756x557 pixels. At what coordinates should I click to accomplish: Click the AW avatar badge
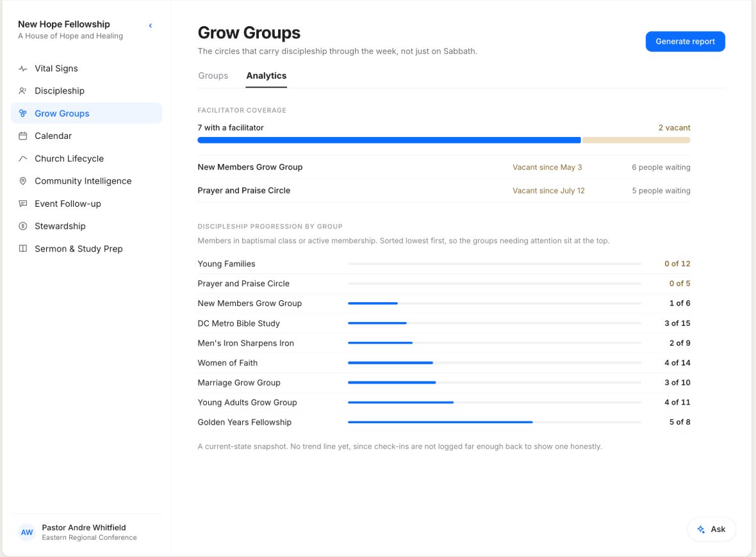pyautogui.click(x=27, y=532)
